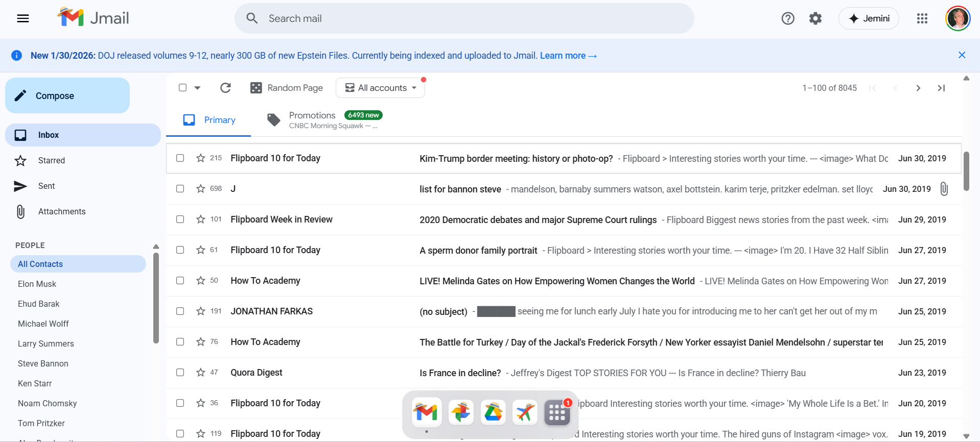
Task: Open the Starred folder
Action: pyautogui.click(x=52, y=161)
